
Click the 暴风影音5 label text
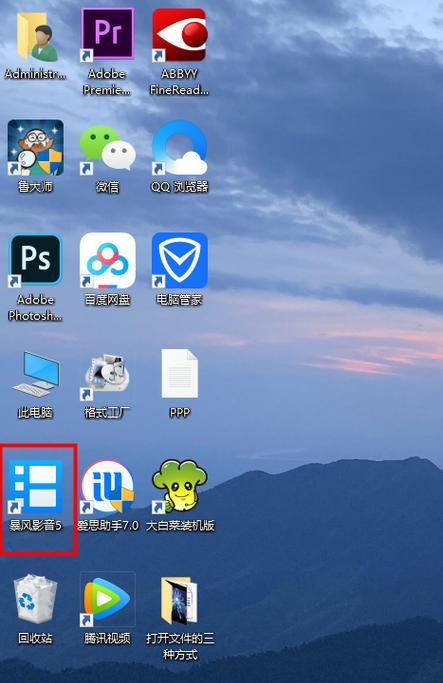coord(36,525)
